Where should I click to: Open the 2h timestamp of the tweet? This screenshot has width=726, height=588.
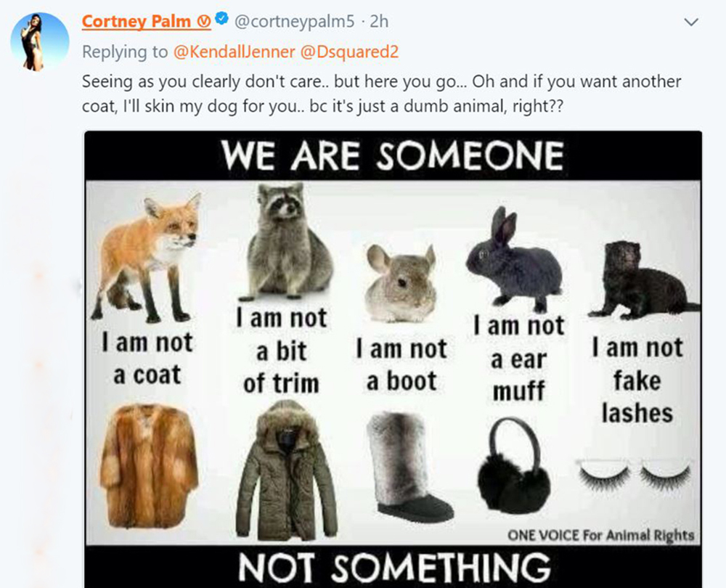tap(379, 21)
